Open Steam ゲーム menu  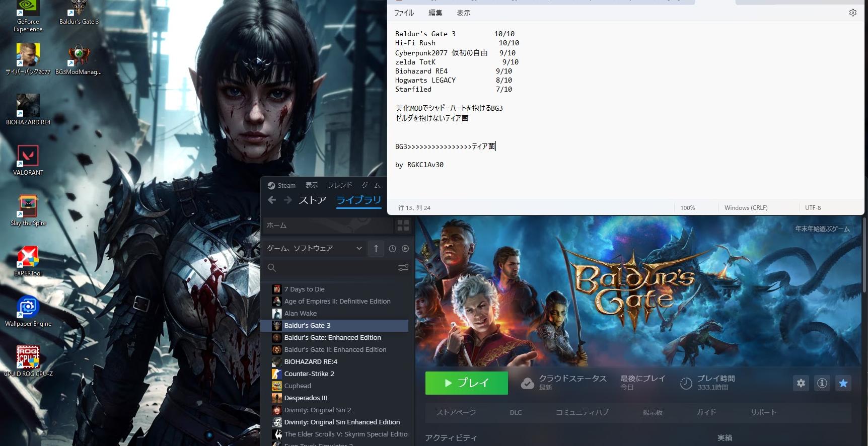[x=371, y=185]
